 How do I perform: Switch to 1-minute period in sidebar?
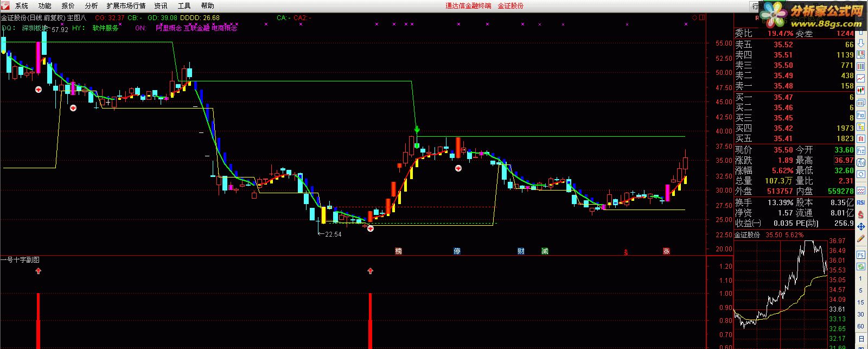[860, 278]
